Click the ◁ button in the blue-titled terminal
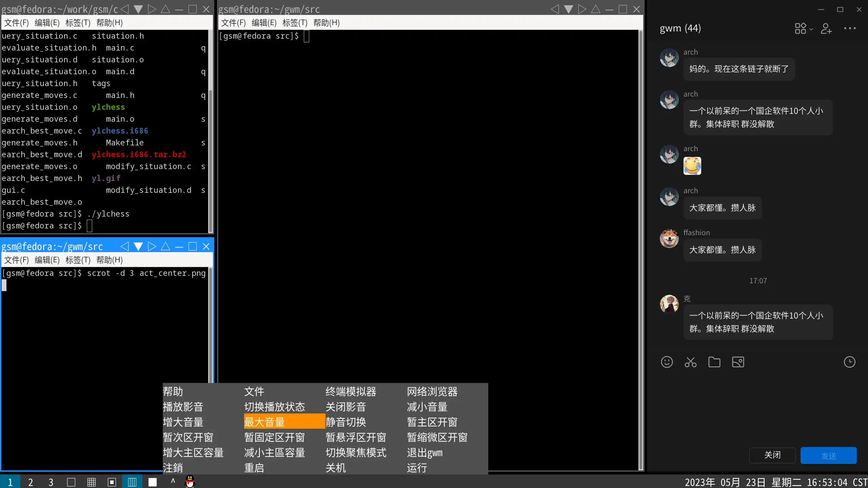868x488 pixels. point(125,246)
